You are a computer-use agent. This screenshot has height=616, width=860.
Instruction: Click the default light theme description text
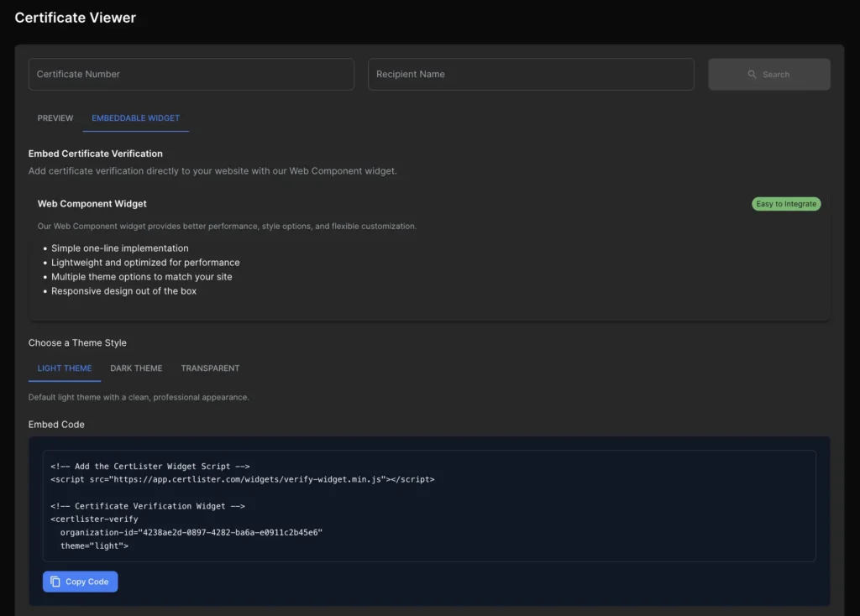tap(139, 397)
